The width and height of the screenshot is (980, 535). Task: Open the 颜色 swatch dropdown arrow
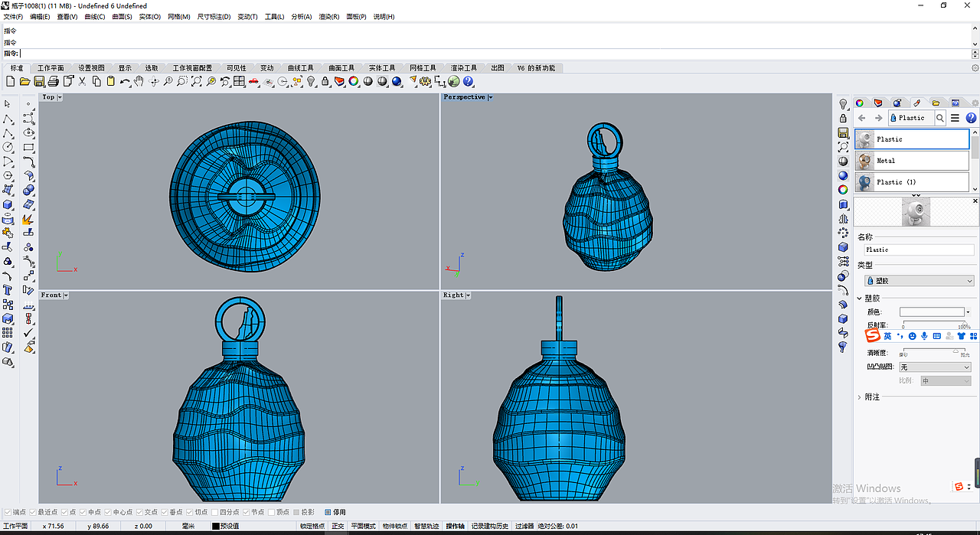(969, 312)
